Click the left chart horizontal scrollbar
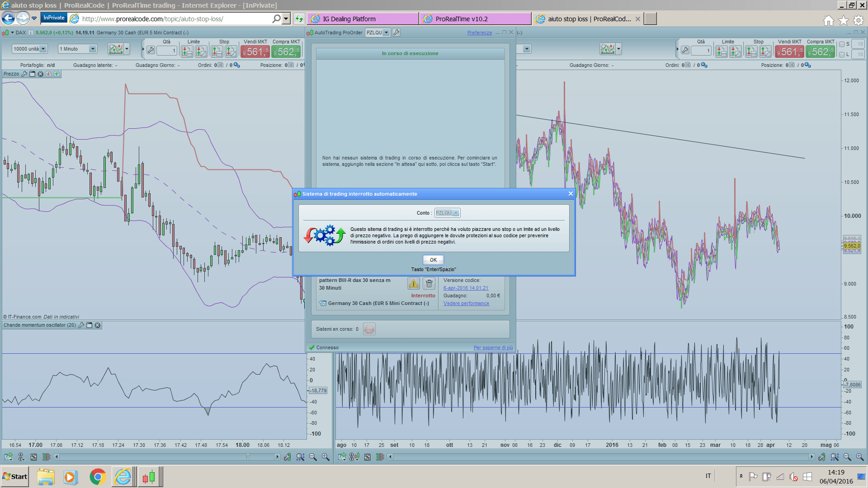Image resolution: width=868 pixels, height=488 pixels. pyautogui.click(x=167, y=457)
